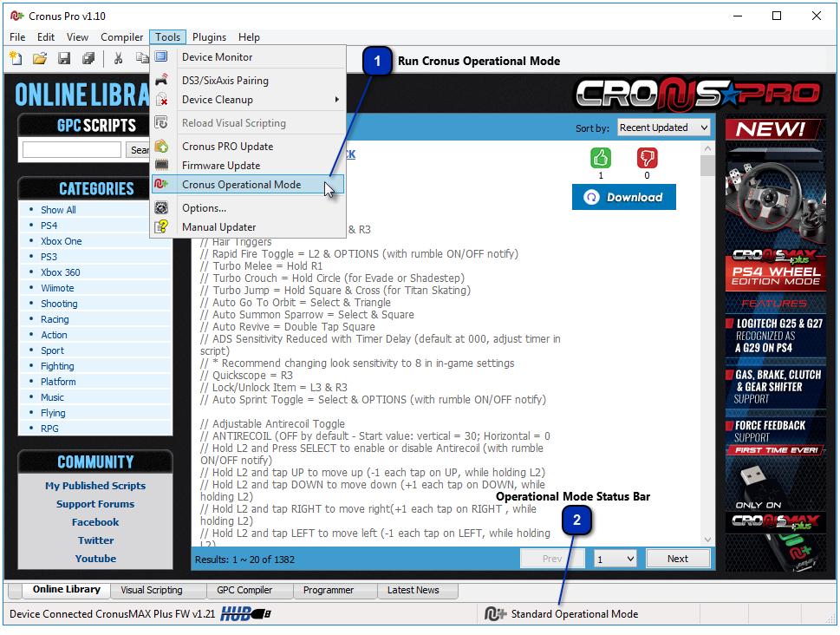Screen dimensions: 840x635
Task: Click the Next page button
Action: tap(678, 559)
